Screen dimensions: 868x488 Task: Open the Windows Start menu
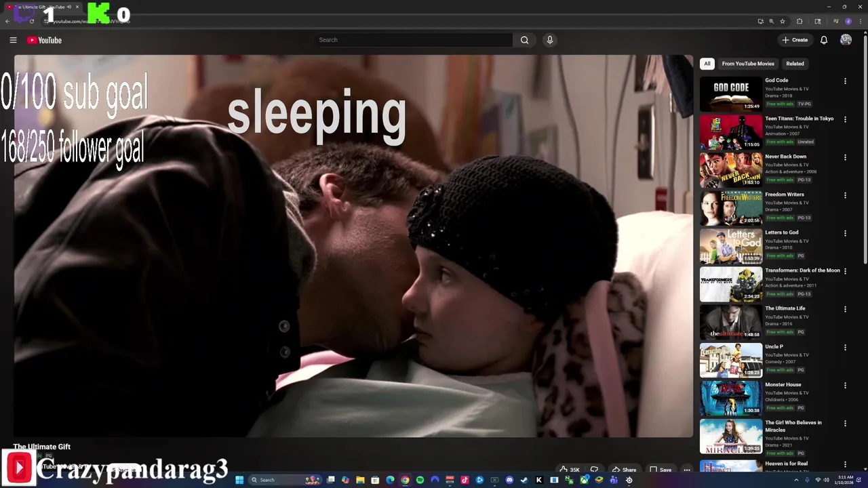(x=239, y=480)
